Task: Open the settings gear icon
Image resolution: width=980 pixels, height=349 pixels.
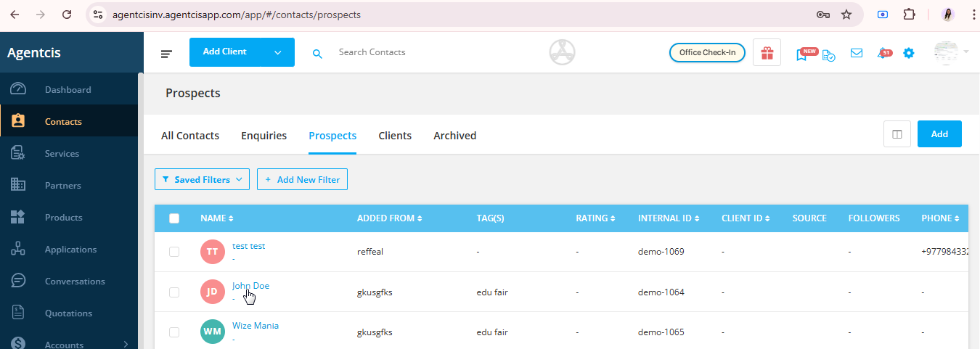Action: (909, 53)
